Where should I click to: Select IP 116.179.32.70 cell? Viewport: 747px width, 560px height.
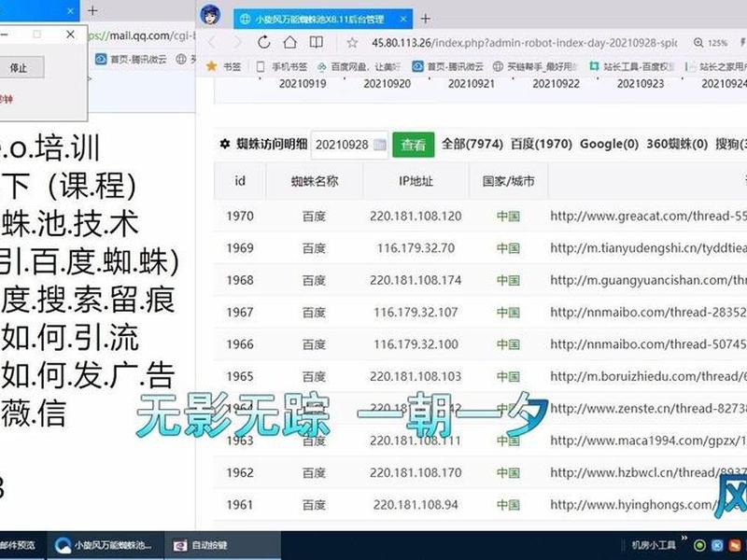(416, 248)
